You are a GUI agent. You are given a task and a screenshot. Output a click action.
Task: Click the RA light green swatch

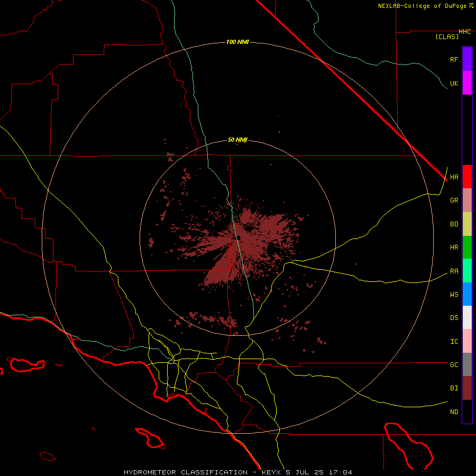click(x=467, y=271)
